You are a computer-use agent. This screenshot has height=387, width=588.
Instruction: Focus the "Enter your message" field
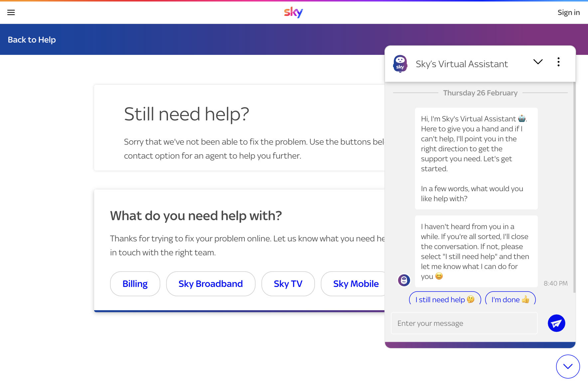464,323
